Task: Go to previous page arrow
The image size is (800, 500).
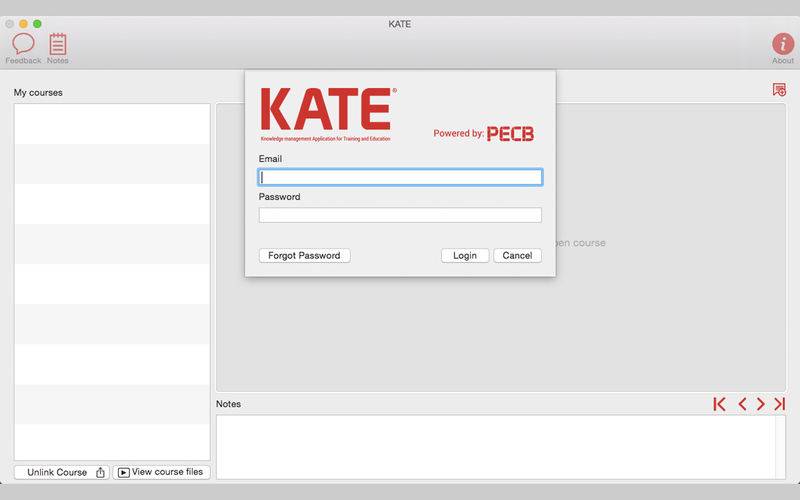Action: (x=742, y=404)
